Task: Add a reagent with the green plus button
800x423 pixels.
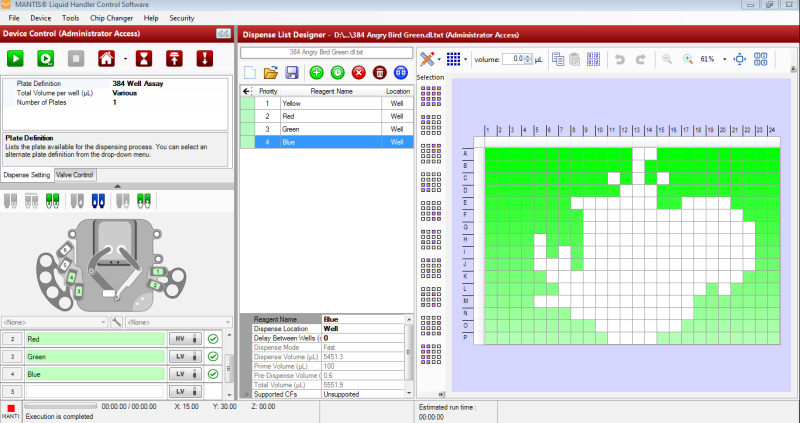Action: 316,73
